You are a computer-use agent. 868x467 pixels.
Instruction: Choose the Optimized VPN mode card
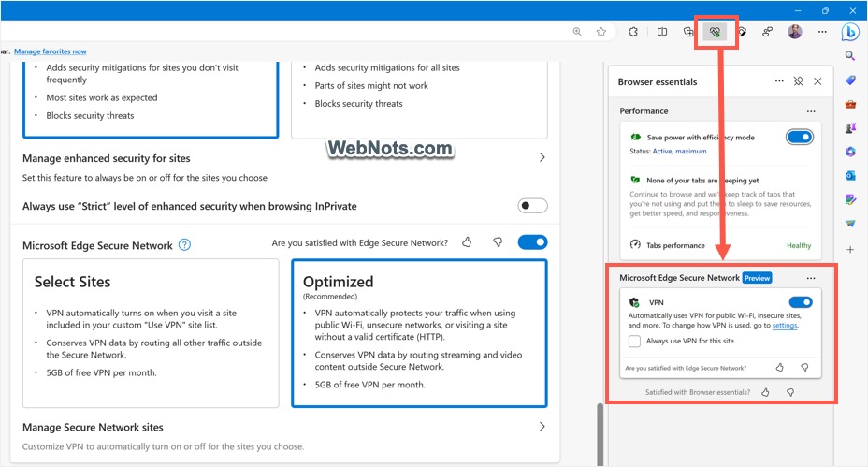(x=419, y=333)
